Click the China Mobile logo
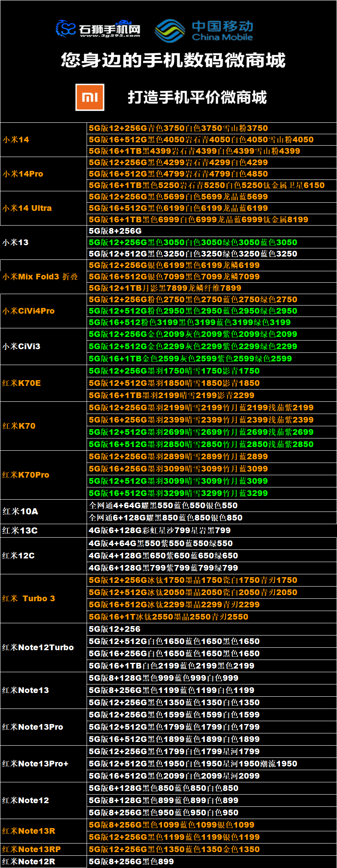The image size is (337, 868). coord(204,31)
